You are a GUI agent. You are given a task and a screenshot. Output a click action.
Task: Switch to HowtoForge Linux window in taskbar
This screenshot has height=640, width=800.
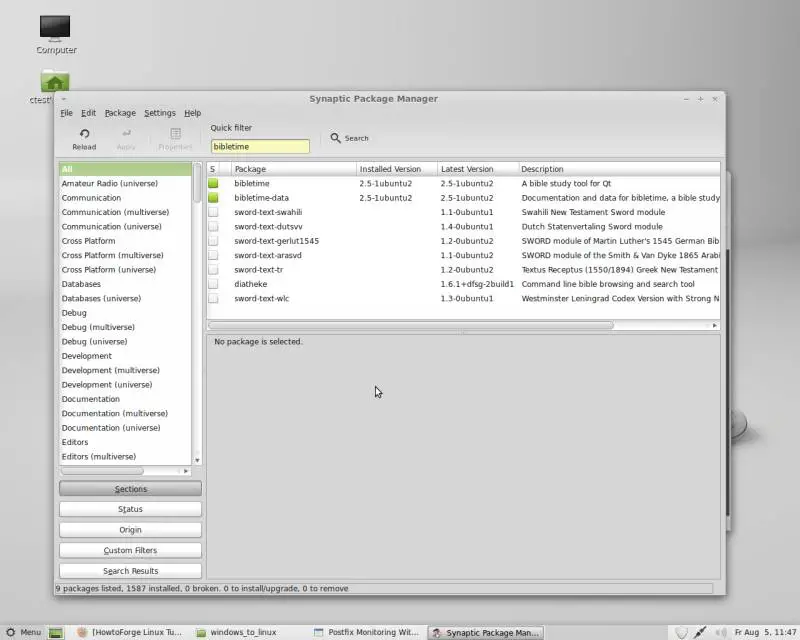point(130,632)
